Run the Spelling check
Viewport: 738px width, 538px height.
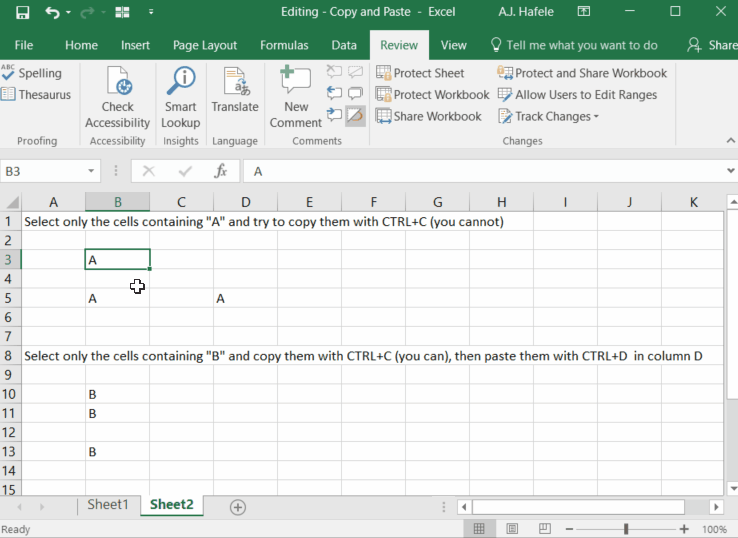[x=32, y=73]
